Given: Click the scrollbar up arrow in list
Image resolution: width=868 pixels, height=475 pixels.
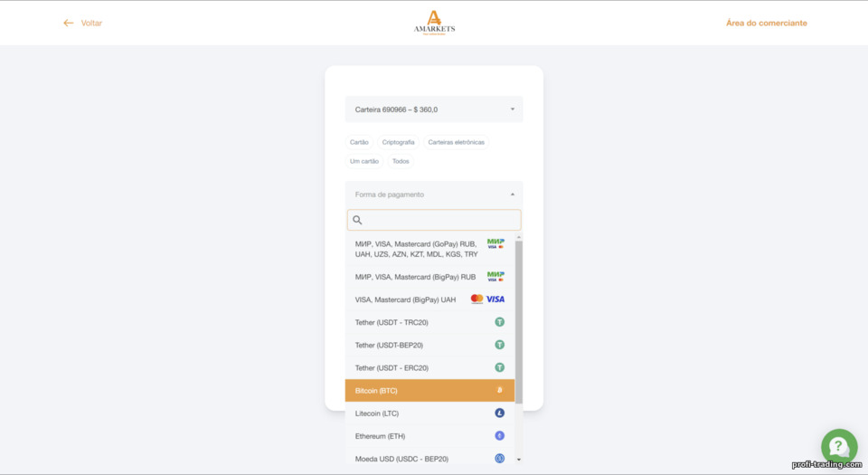Looking at the screenshot, I should 519,237.
